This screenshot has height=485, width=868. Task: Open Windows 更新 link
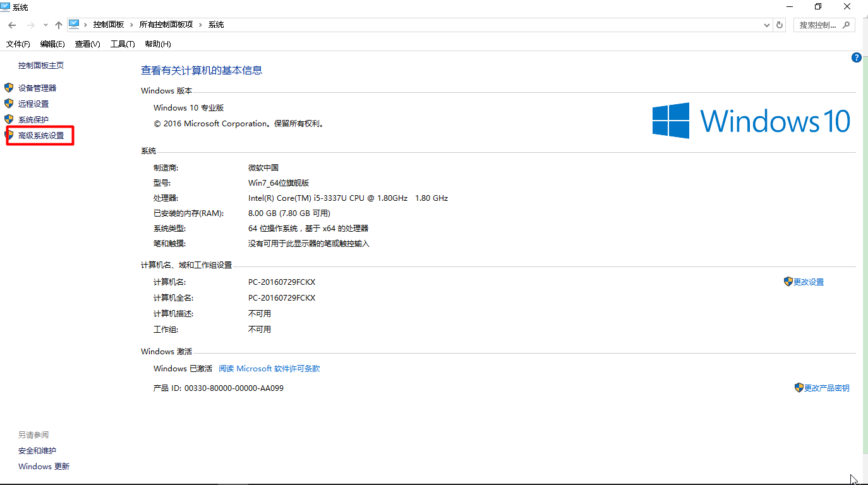pos(44,467)
